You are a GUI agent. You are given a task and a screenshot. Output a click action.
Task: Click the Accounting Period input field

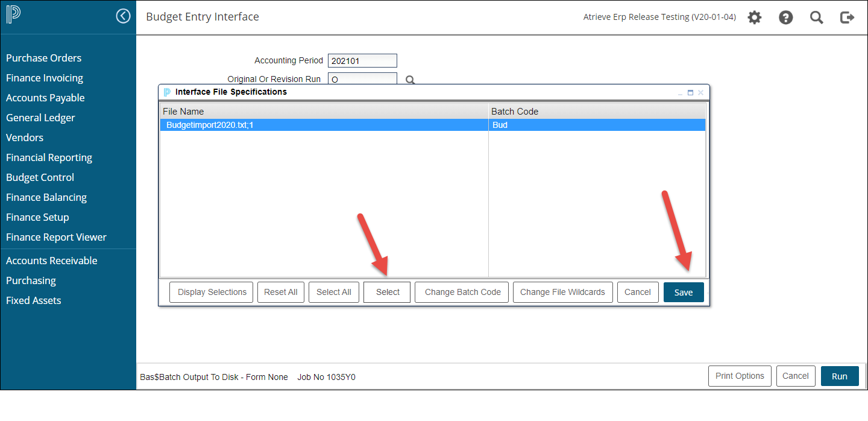[x=362, y=61]
